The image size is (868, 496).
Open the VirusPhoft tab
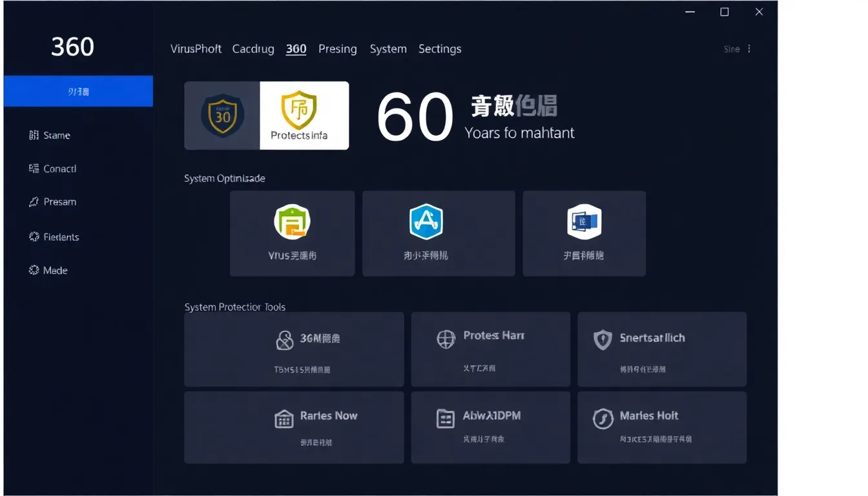click(x=196, y=49)
